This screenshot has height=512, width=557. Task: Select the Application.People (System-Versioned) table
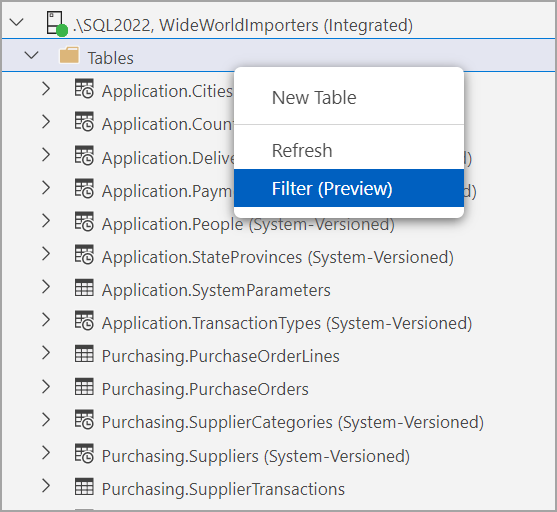pos(248,224)
